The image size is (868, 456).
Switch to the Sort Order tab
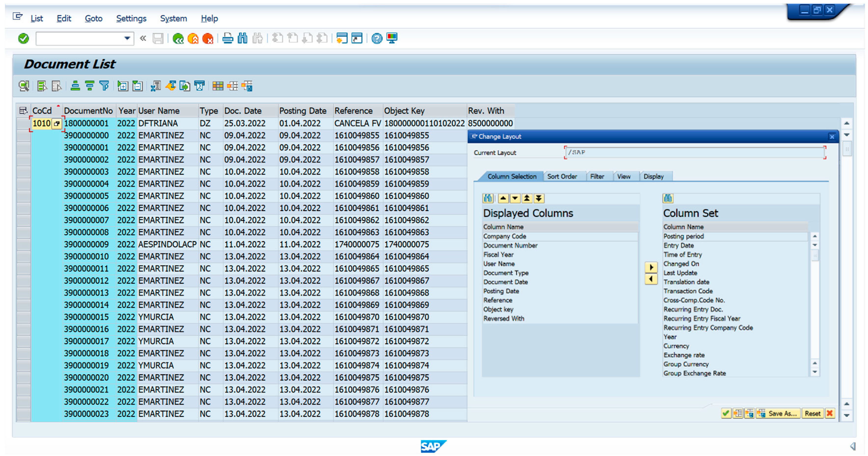tap(562, 176)
